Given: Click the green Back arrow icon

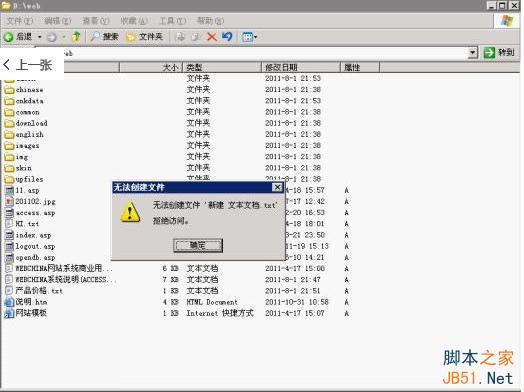Looking at the screenshot, I should click(x=8, y=37).
